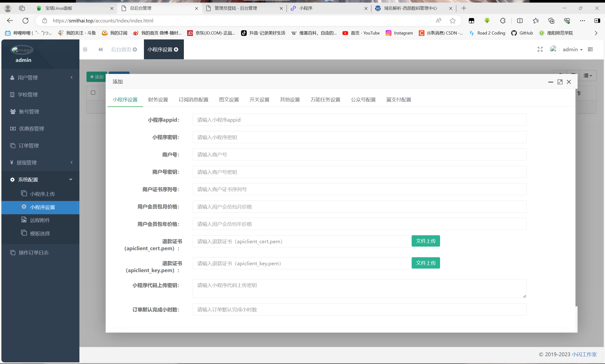Open the right-side panel menu icon

point(591,50)
